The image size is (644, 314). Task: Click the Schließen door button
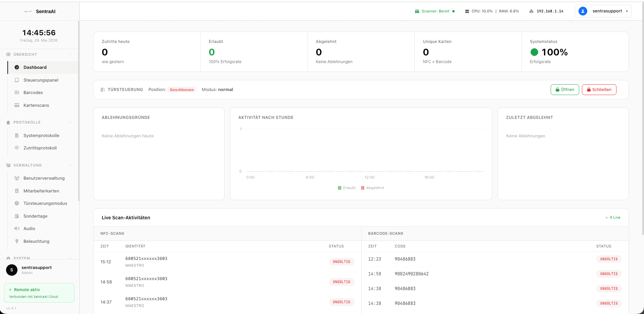tap(599, 90)
